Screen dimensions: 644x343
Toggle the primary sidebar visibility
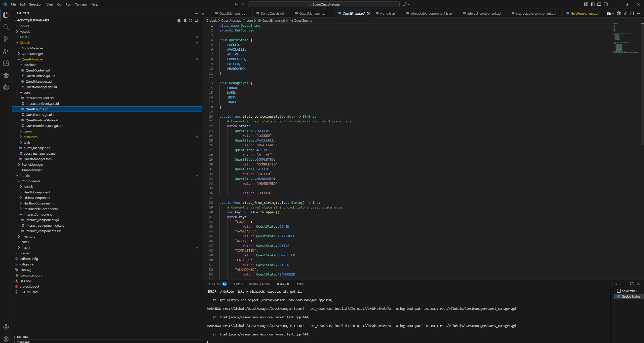592,4
